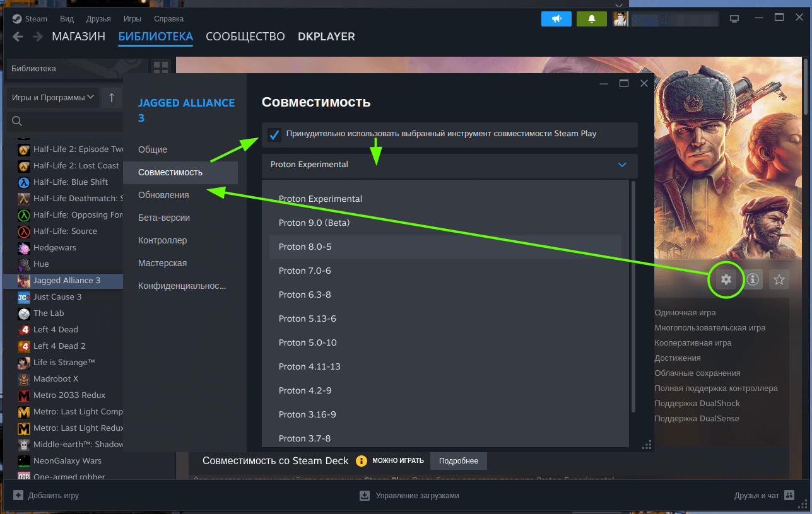Select the Metro 2033 Redux icon
This screenshot has height=514, width=812.
click(x=24, y=395)
